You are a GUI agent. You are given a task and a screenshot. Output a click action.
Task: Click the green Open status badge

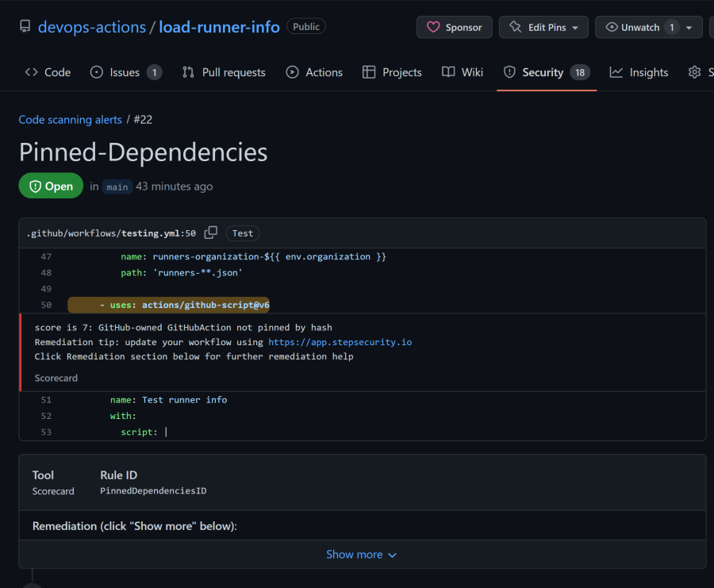(51, 186)
